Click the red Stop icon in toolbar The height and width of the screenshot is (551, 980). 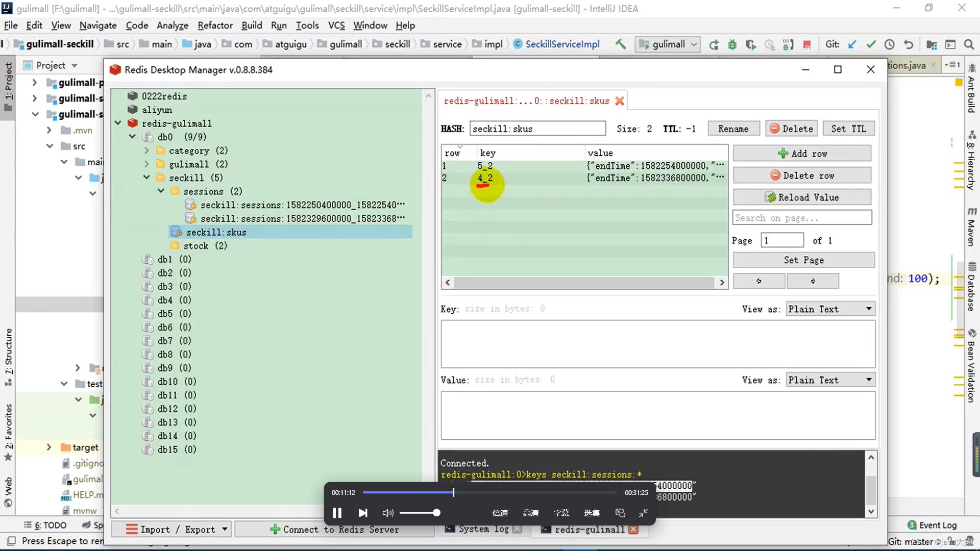[806, 44]
